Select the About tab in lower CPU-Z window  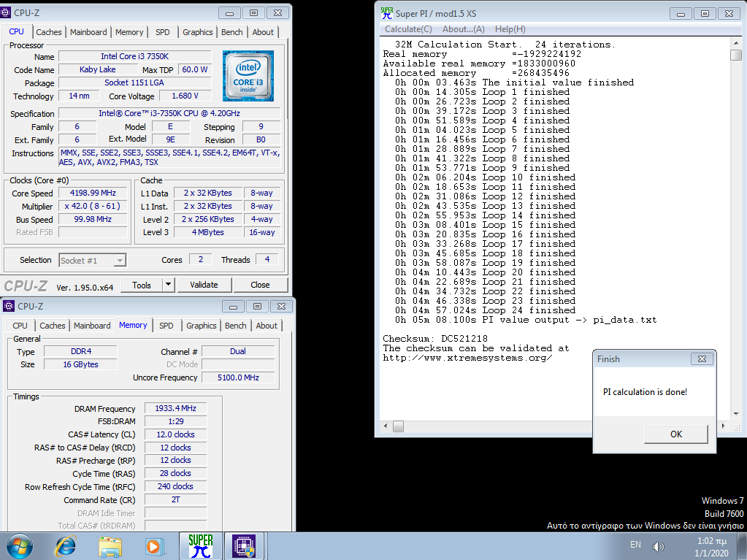pos(267,325)
